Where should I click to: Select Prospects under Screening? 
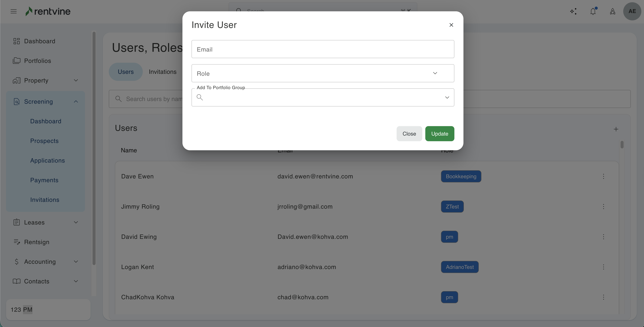click(x=44, y=141)
